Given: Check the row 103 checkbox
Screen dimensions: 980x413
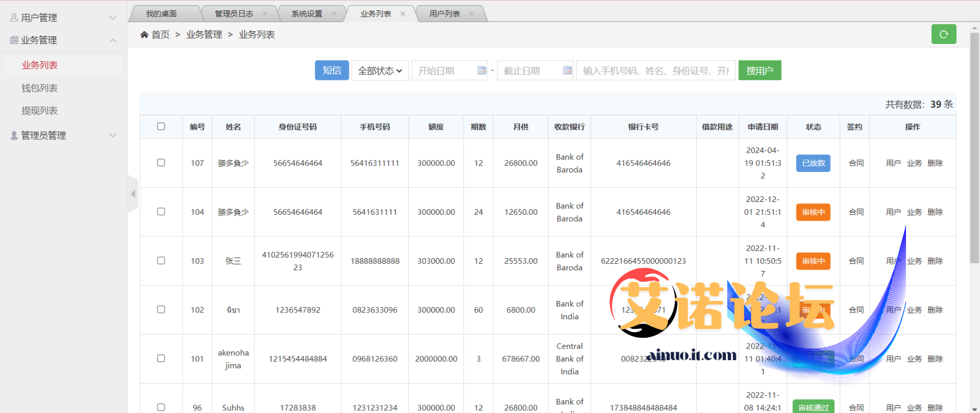Looking at the screenshot, I should 161,261.
